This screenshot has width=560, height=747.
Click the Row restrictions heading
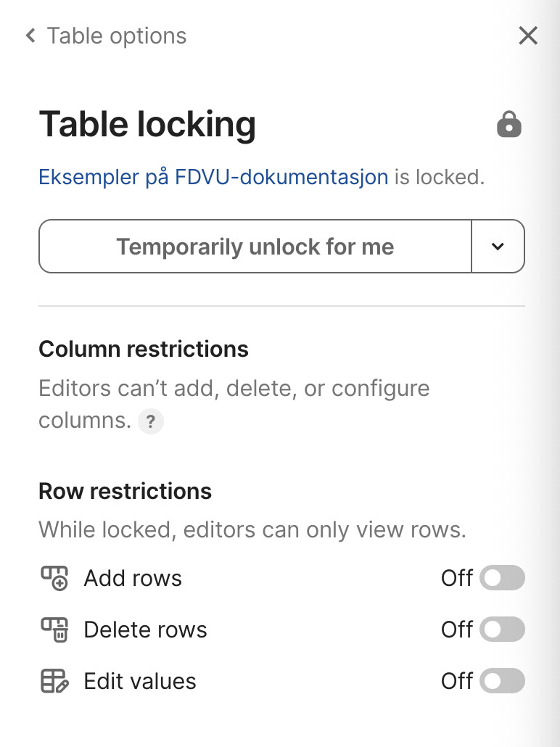click(x=125, y=491)
